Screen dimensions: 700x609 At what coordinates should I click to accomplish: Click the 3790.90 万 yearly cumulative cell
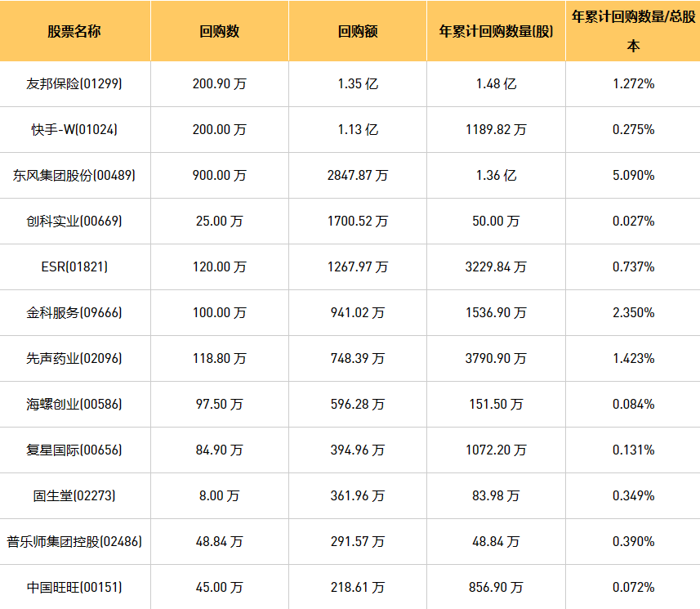coord(496,359)
